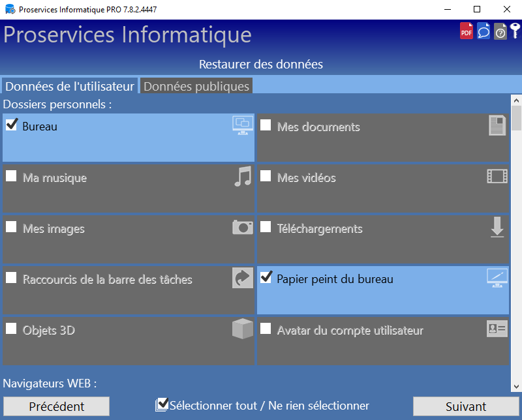Open the PDF documentation icon
522x420 pixels.
(466, 31)
